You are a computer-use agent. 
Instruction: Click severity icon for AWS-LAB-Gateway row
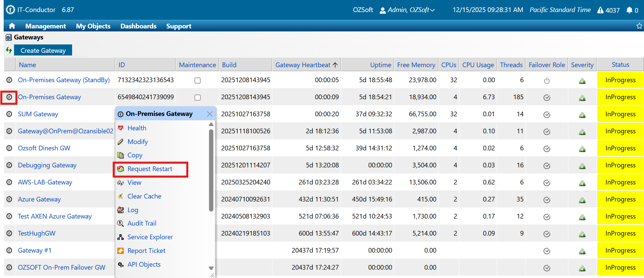[582, 183]
